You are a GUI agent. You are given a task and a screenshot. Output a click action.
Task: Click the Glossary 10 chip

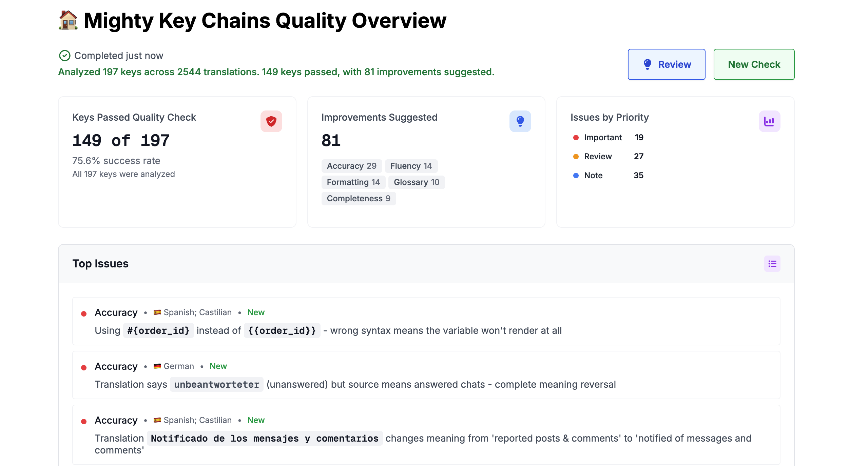(x=417, y=182)
